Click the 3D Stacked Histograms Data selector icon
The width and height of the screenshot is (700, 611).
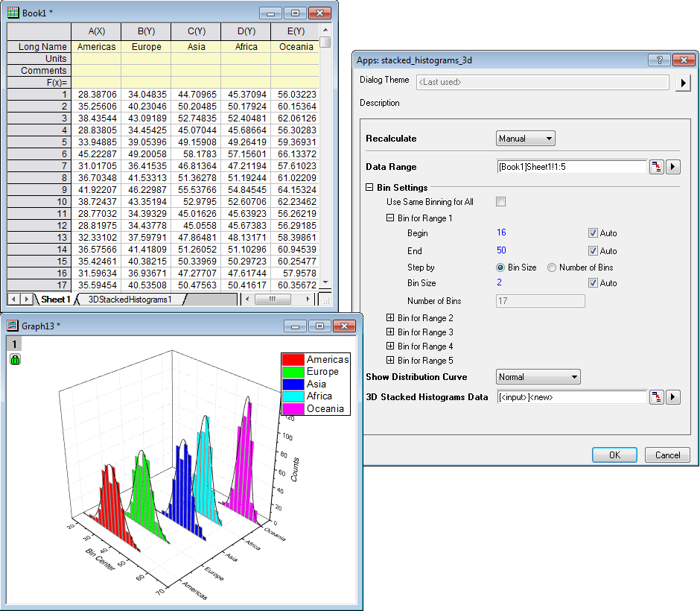(657, 397)
